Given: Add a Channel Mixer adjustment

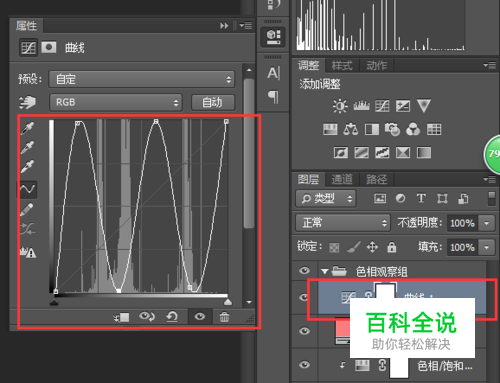Looking at the screenshot, I should (x=413, y=129).
